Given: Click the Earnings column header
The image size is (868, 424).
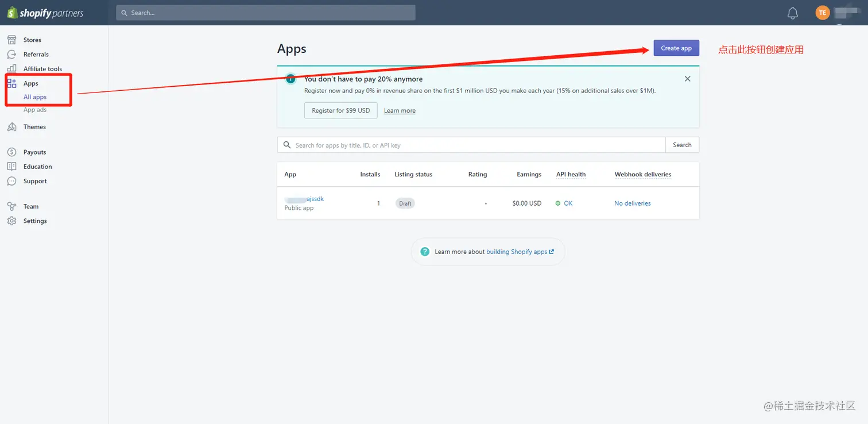Looking at the screenshot, I should point(529,174).
